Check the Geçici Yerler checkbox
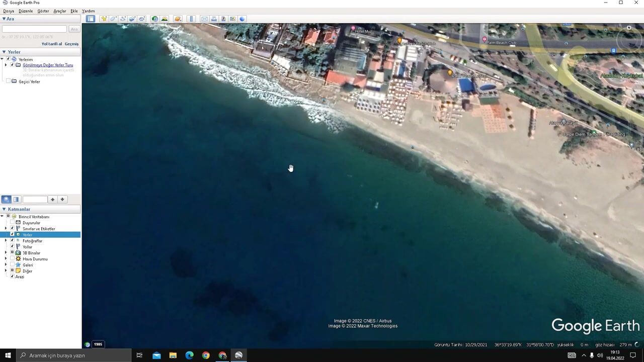The height and width of the screenshot is (362, 644). point(8,81)
